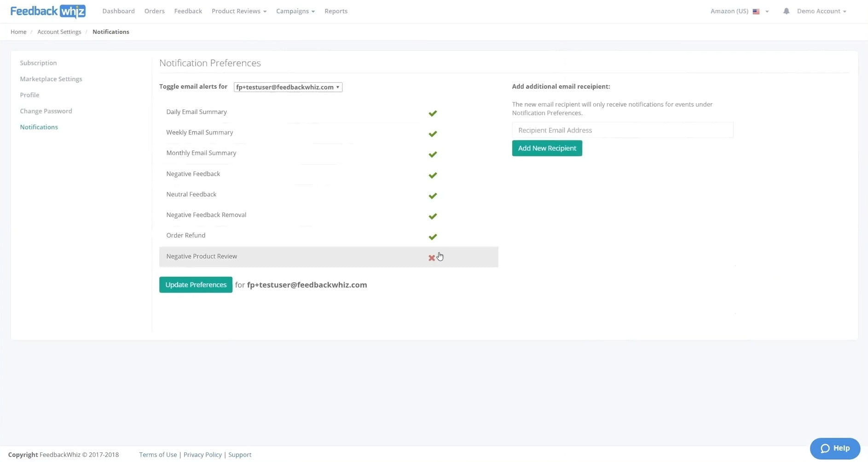Follow the Account Settings breadcrumb link

pos(59,32)
